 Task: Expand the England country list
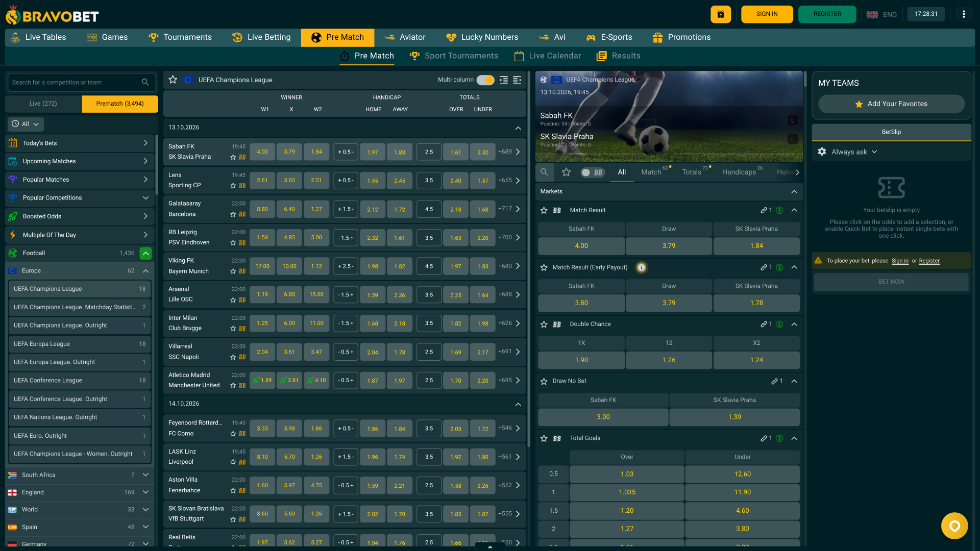(145, 492)
